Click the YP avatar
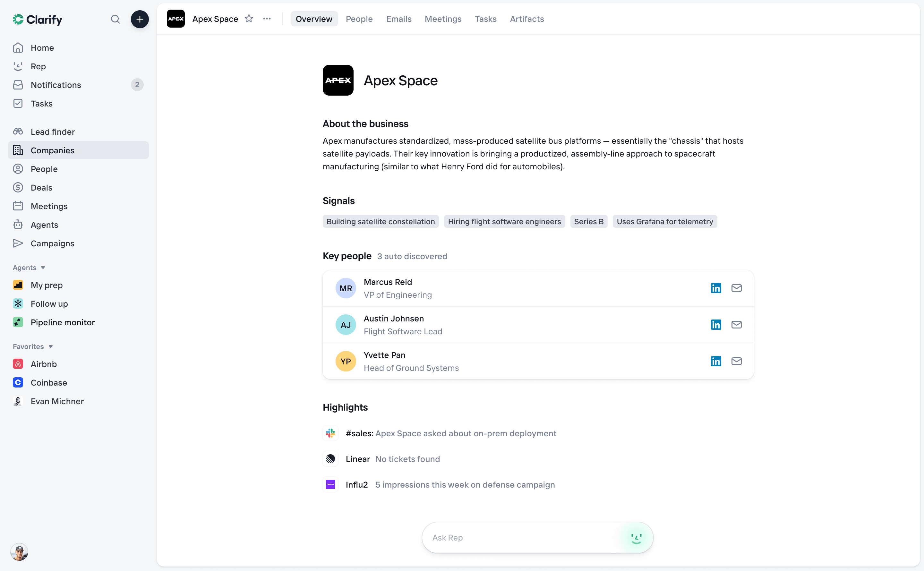Screen dimensions: 924x571 coord(346,362)
